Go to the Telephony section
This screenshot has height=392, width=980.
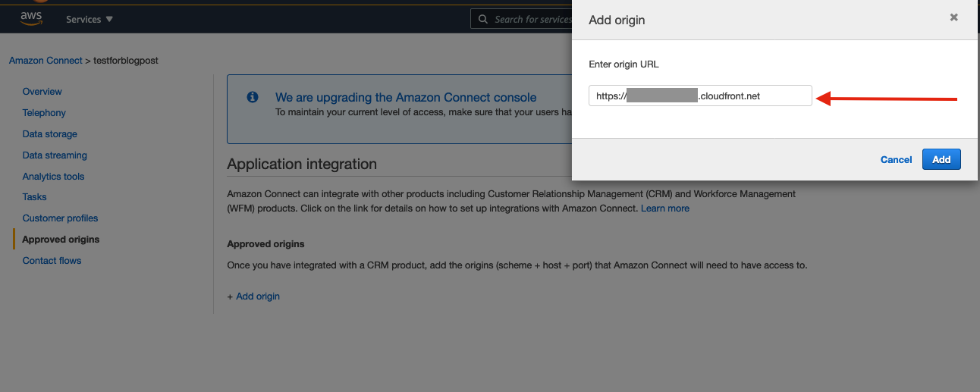[44, 113]
